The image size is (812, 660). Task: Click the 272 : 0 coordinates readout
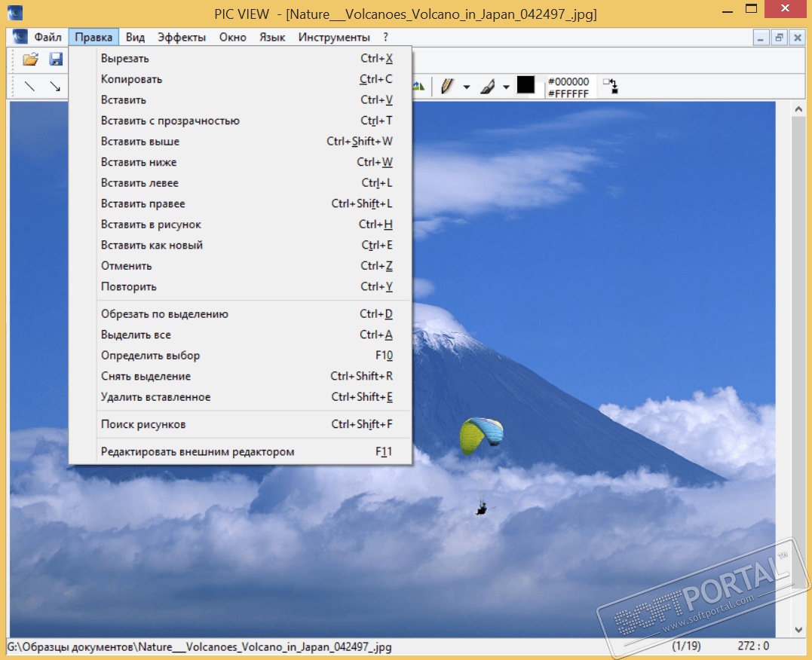(753, 646)
